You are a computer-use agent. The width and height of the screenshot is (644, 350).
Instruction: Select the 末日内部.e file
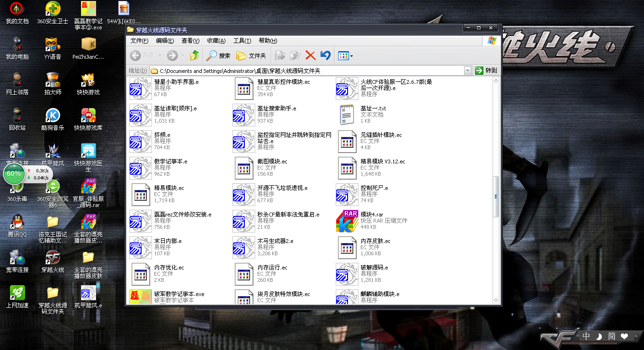tap(155, 247)
